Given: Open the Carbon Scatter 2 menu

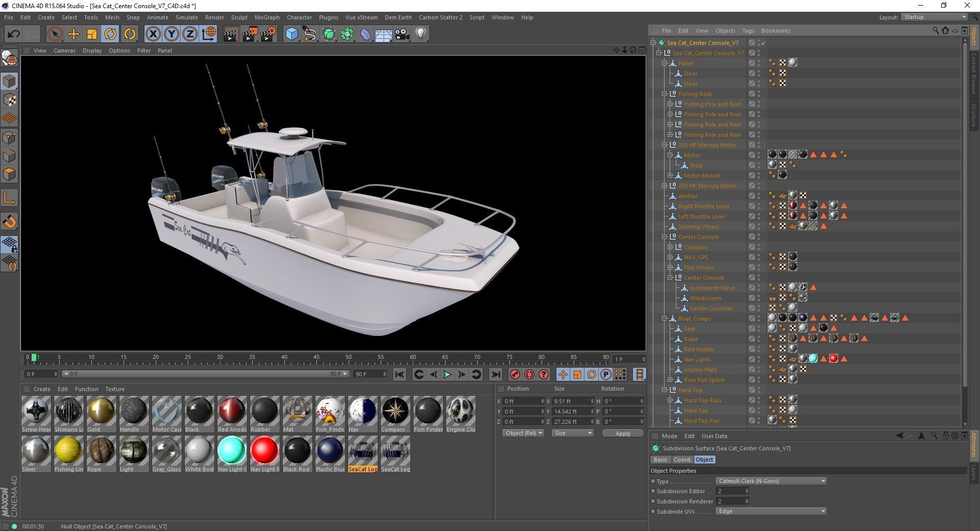Looking at the screenshot, I should [x=440, y=17].
